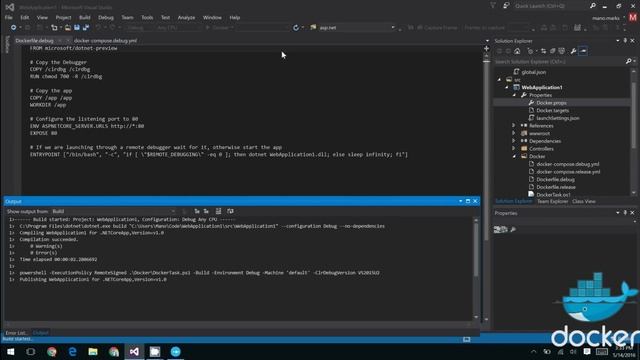Open the Windows Start menu
The height and width of the screenshot is (360, 640).
click(x=10, y=352)
